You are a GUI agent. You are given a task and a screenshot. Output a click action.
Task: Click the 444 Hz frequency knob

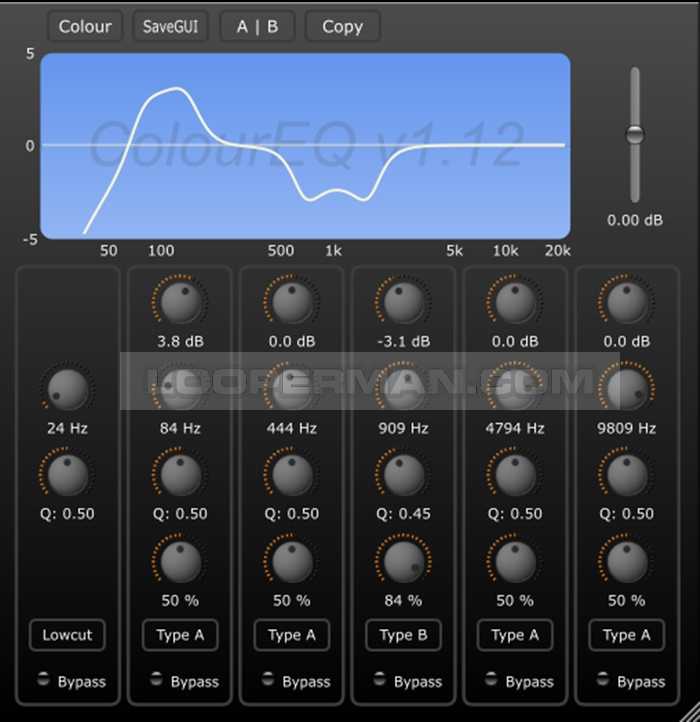292,390
